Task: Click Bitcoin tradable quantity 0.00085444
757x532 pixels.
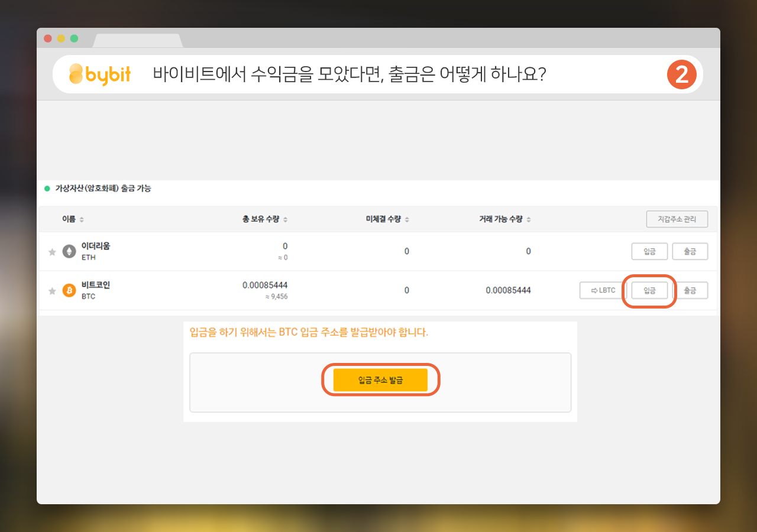Action: [x=508, y=290]
